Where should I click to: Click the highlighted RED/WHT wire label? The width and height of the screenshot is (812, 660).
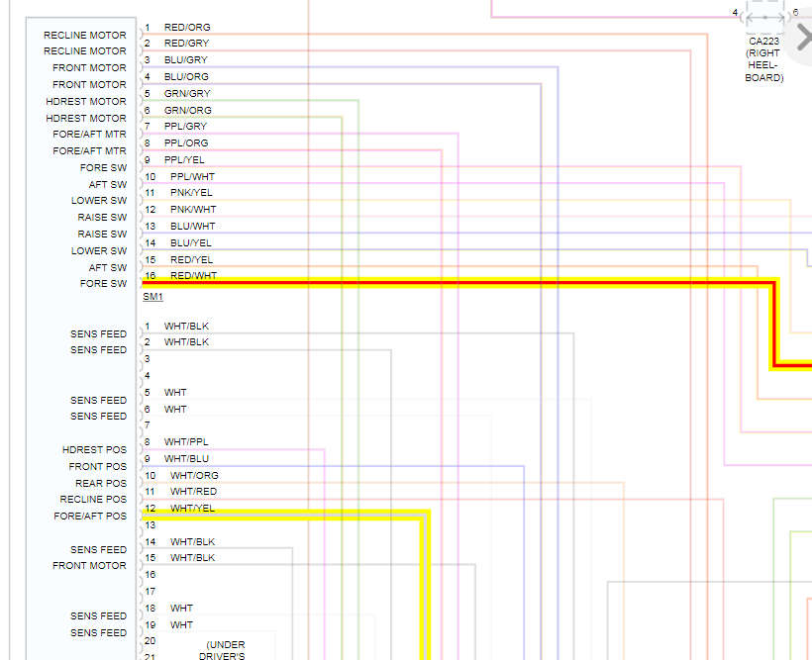(x=193, y=275)
